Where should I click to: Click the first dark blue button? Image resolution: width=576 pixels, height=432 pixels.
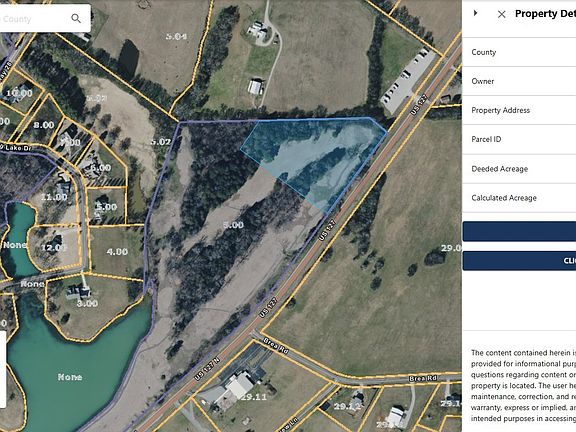519,231
